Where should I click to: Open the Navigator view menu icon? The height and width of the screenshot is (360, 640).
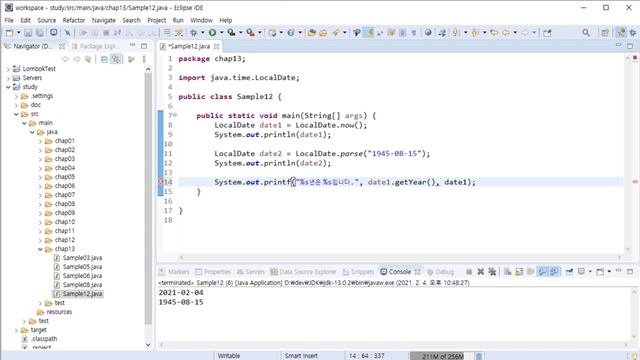144,60
